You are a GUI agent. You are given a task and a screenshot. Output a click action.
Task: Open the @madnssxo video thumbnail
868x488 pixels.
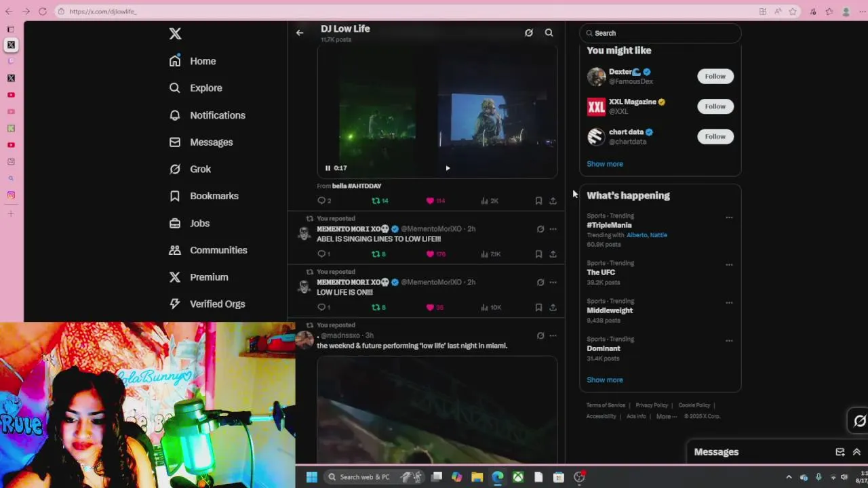[437, 410]
